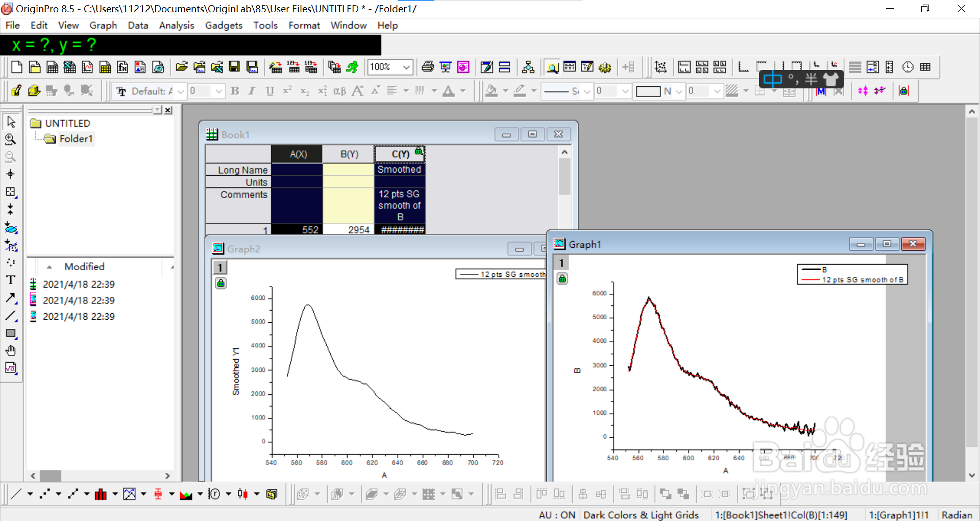Click the line color pencil swatch
The image size is (980, 521).
pyautogui.click(x=520, y=91)
